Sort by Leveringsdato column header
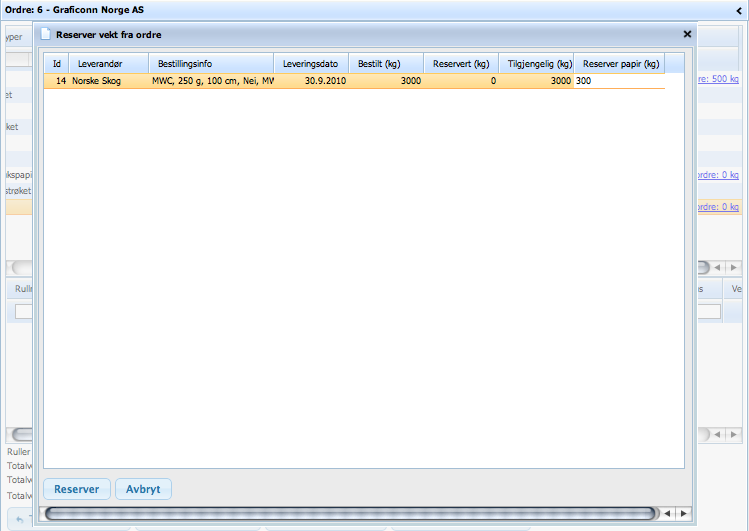The height and width of the screenshot is (531, 749). [310, 64]
